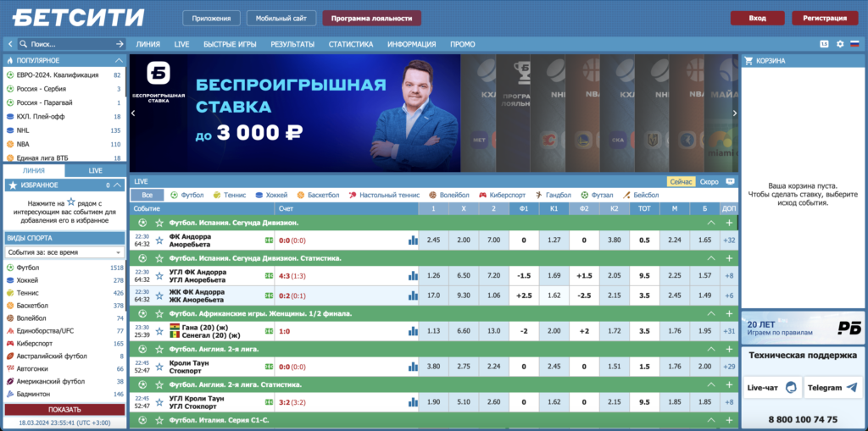868x431 pixels.
Task: Add Кроли Таун match to favorites star
Action: coord(159,367)
